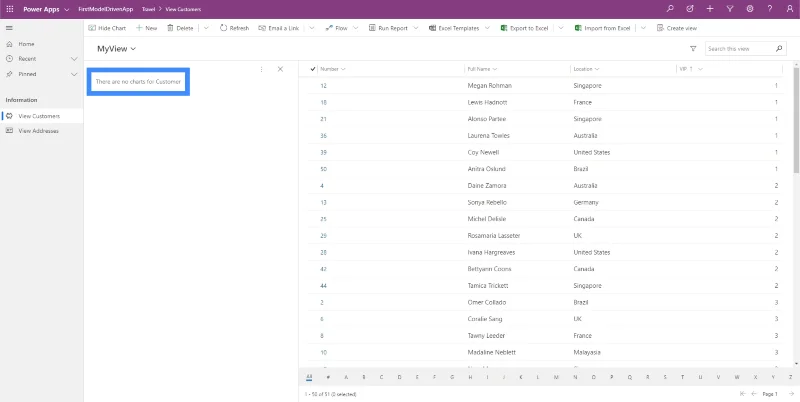Click the plus quick create icon

coord(710,9)
